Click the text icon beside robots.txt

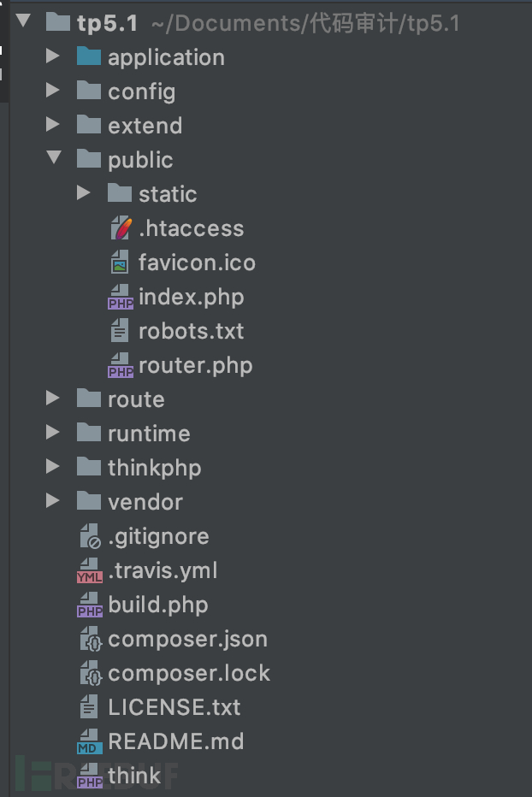point(120,331)
